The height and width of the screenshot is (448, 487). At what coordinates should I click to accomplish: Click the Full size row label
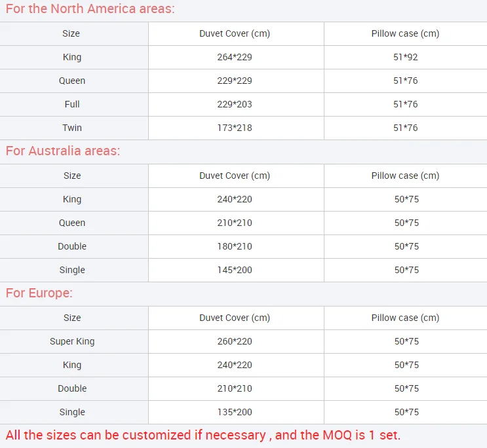point(72,104)
